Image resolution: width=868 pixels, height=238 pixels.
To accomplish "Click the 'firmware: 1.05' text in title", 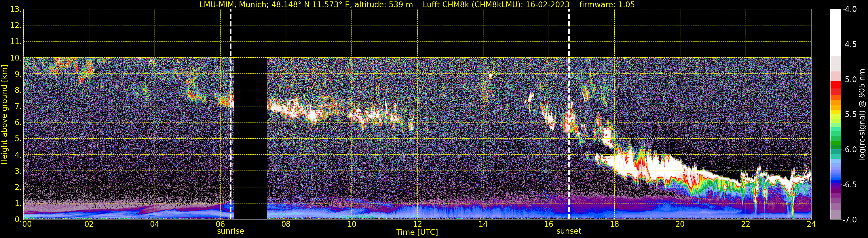I will [607, 5].
